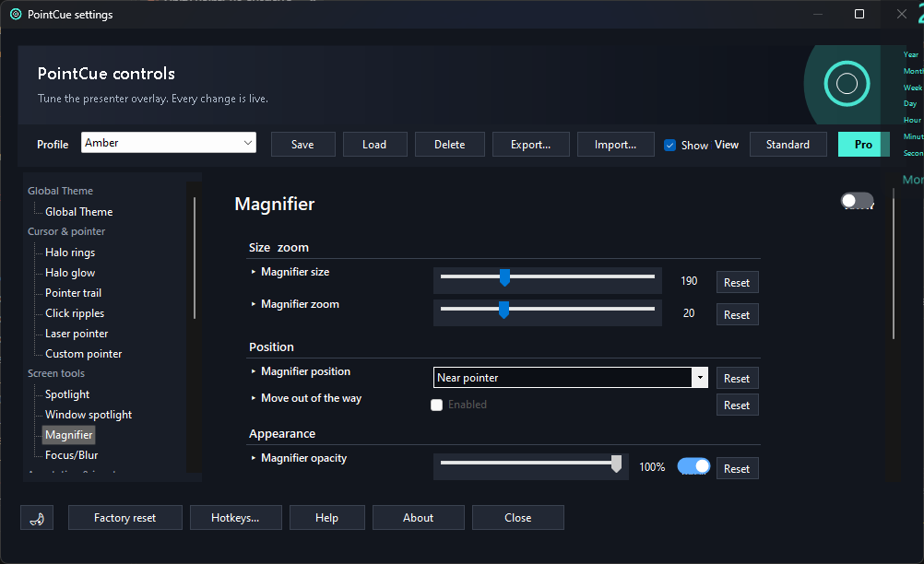Click the sidebar tree scrollbar
Image resolution: width=924 pixels, height=564 pixels.
click(195, 258)
